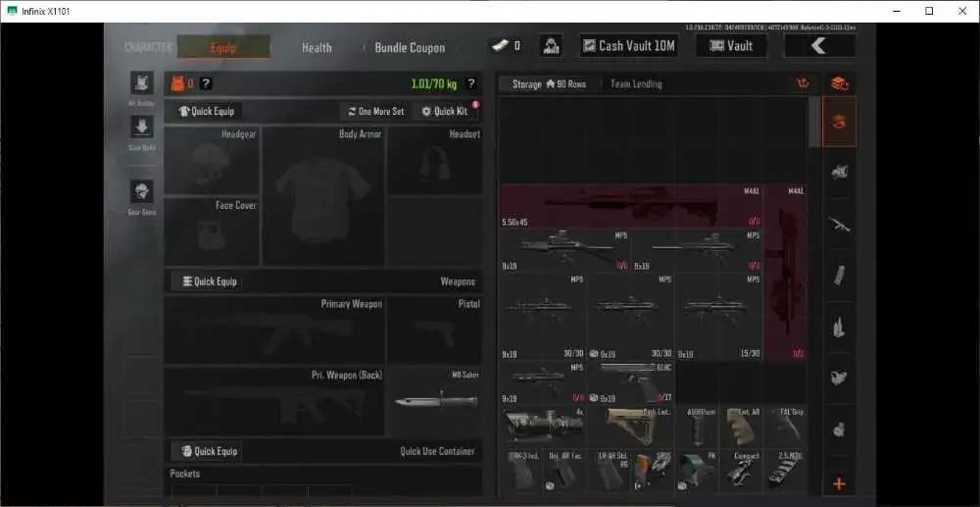Switch to the Equip tab
The image size is (980, 507).
pyautogui.click(x=223, y=47)
